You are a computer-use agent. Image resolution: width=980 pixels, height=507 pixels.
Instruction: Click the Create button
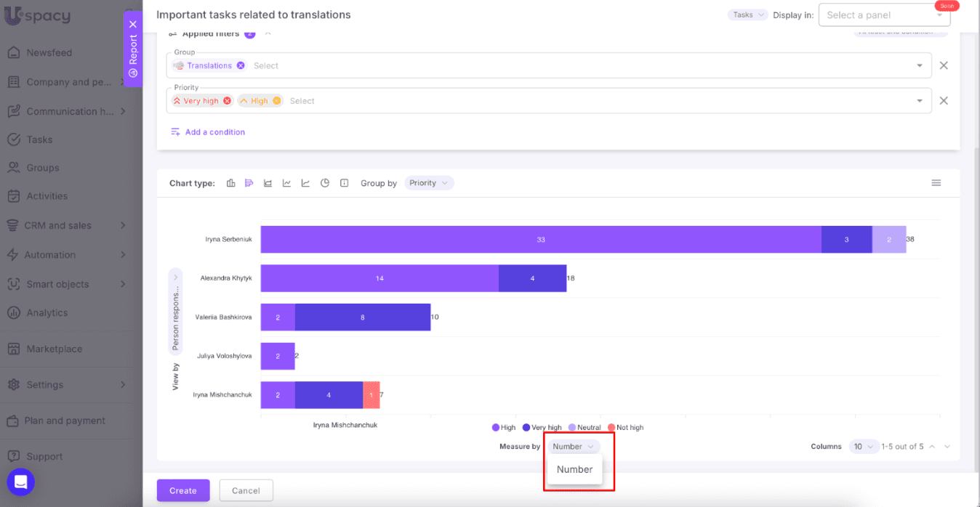183,491
